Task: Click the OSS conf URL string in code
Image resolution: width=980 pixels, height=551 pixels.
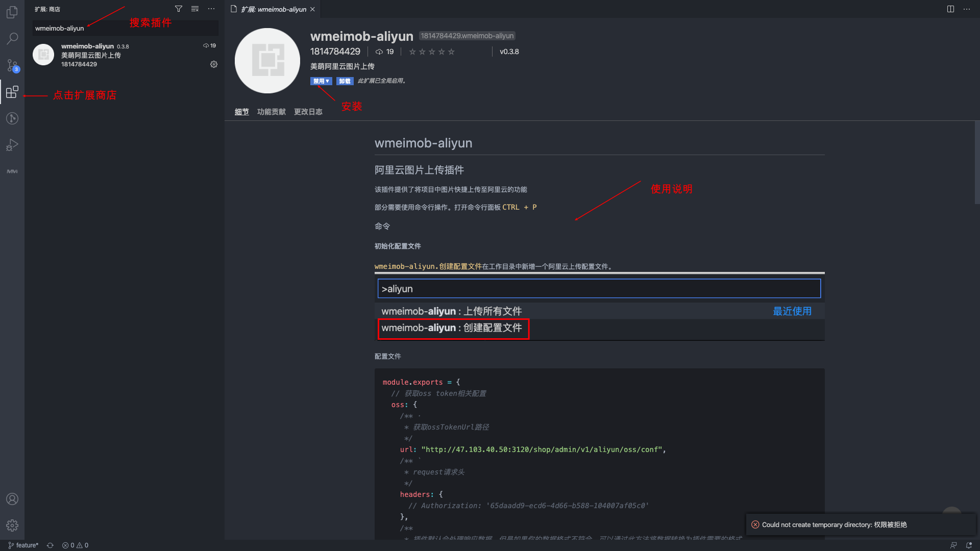Action: click(x=542, y=449)
